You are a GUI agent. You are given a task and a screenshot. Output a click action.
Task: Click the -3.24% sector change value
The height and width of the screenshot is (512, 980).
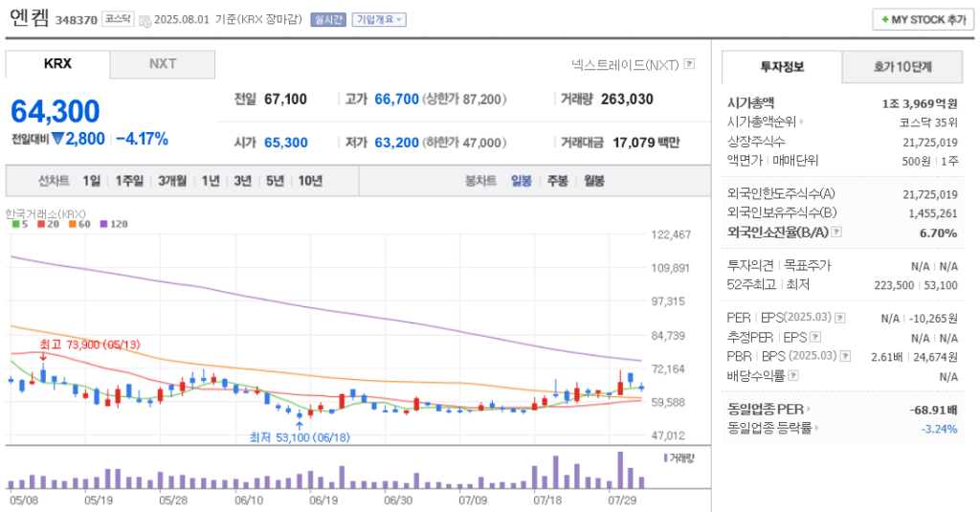(939, 429)
